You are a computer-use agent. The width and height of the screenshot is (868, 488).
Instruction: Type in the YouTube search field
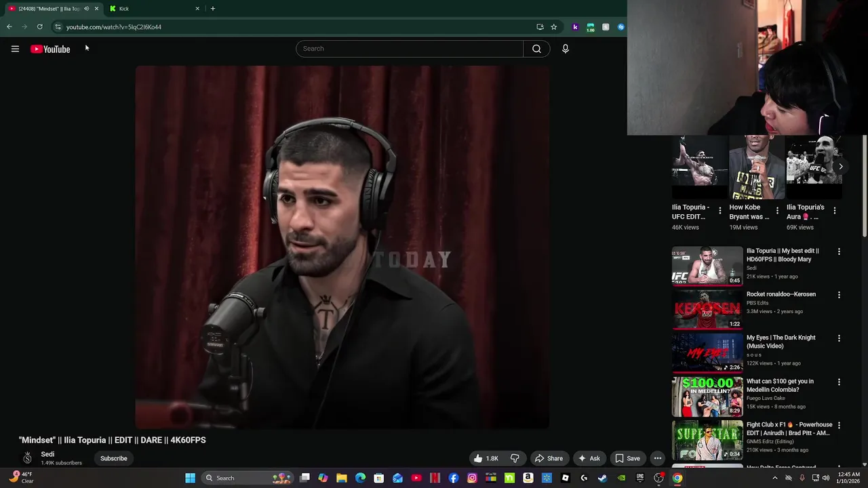pos(410,49)
